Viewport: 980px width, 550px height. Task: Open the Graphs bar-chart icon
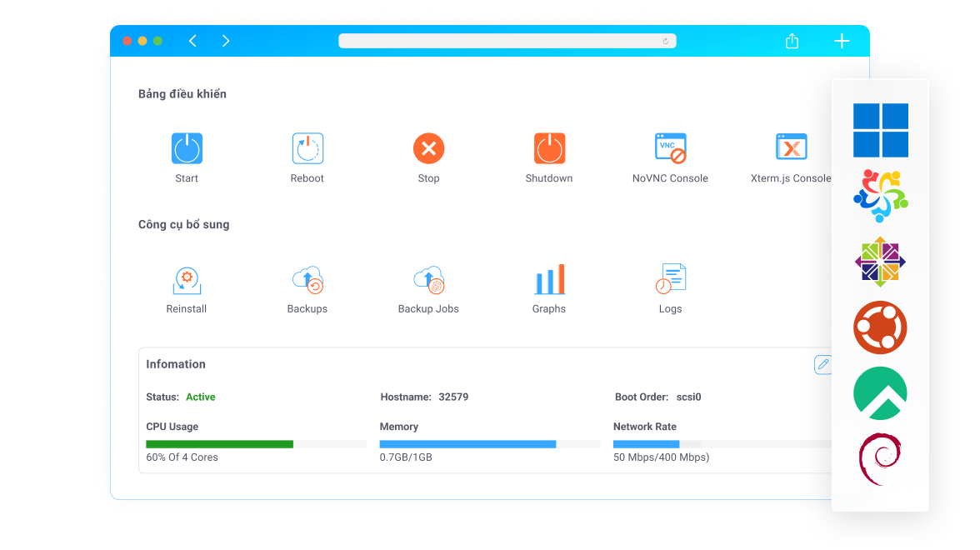tap(548, 279)
